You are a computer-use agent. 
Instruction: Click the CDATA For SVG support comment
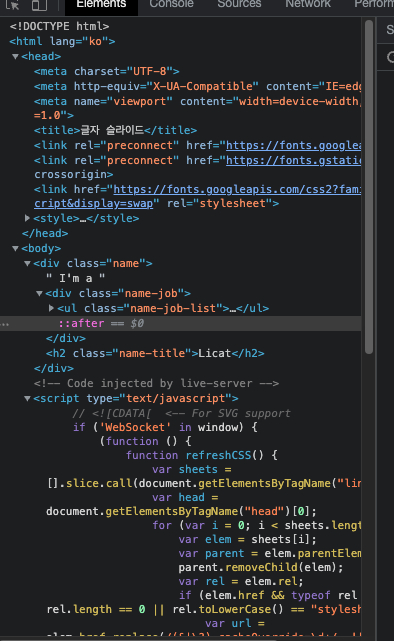(x=181, y=413)
